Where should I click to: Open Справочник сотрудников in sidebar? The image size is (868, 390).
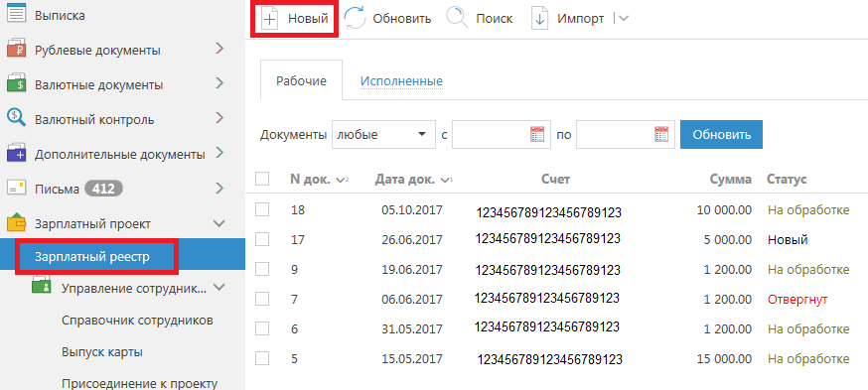point(137,321)
